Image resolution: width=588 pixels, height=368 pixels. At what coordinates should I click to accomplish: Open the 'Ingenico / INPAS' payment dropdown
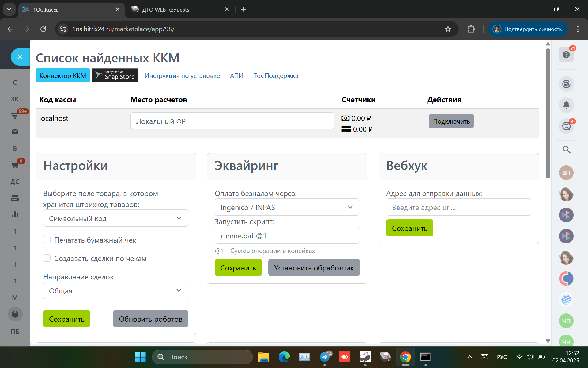point(287,207)
